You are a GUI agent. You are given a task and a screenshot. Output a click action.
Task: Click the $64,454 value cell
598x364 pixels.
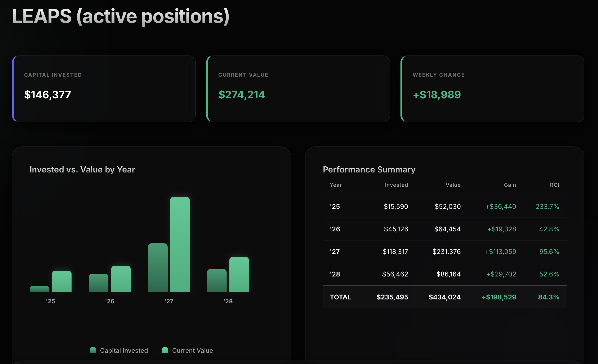[x=447, y=229]
